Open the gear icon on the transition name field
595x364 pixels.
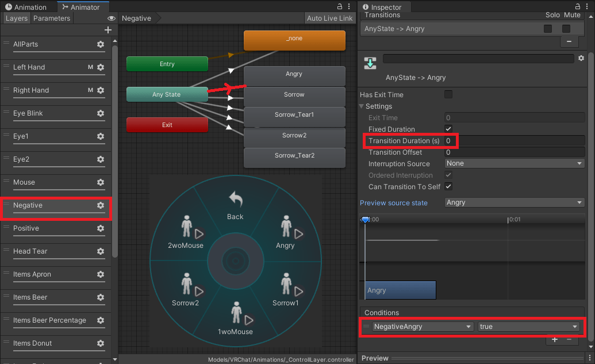click(581, 58)
